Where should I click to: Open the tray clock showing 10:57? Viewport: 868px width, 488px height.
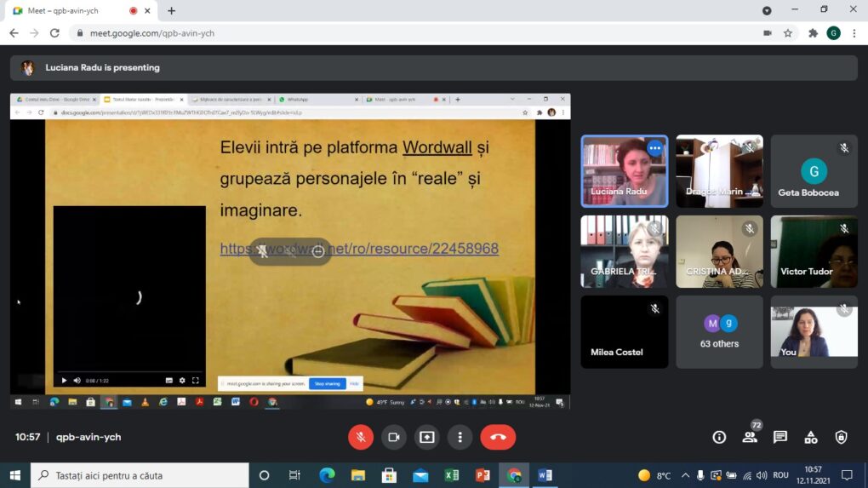coord(814,475)
